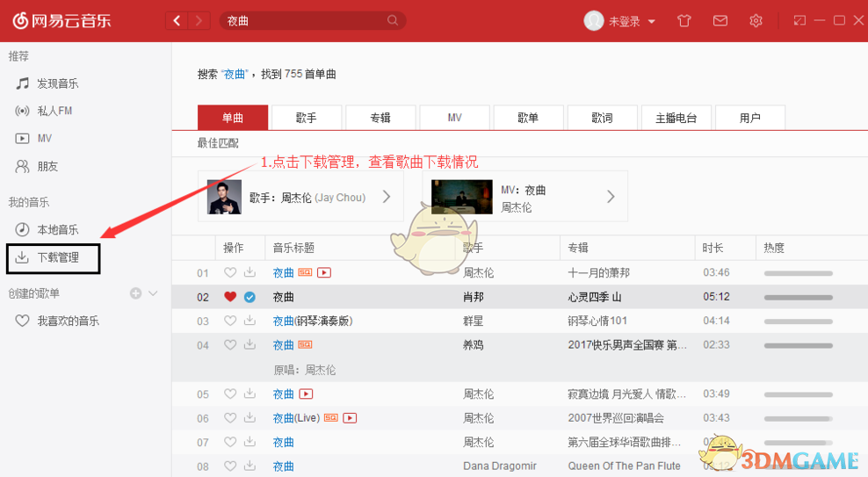868x477 pixels.
Task: Click the plus icon to create playlist
Action: pos(135,293)
